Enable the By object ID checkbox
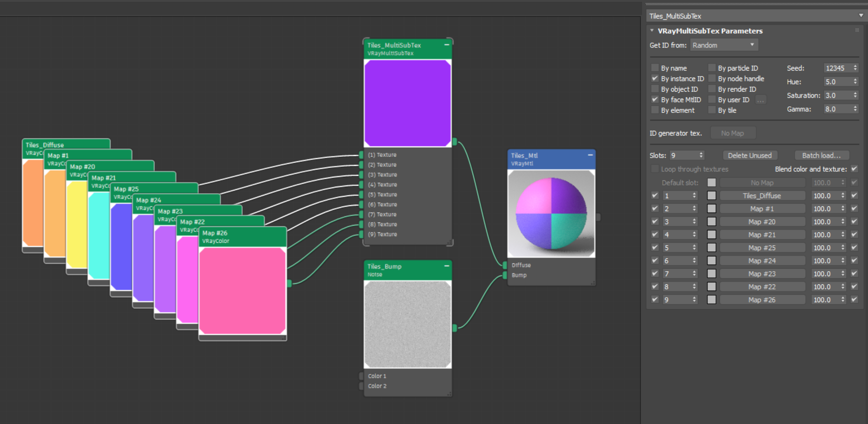 (655, 89)
